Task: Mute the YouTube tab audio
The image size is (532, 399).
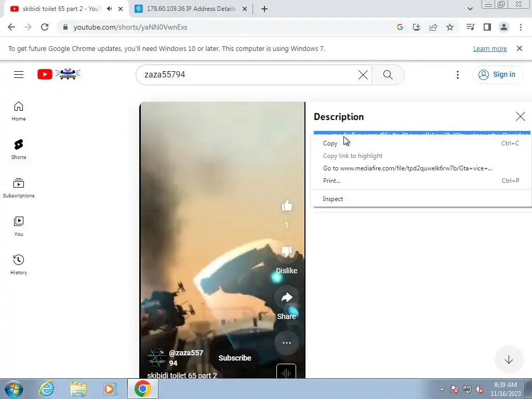Action: 109,9
